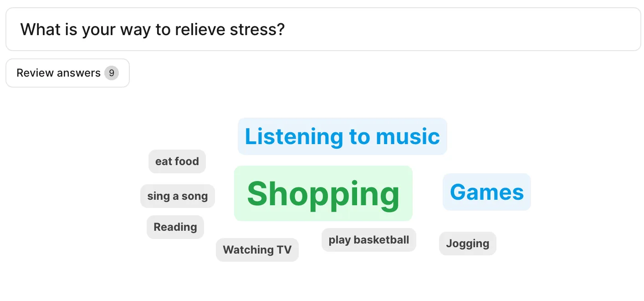Select the gray tag about eating
The image size is (644, 301).
(177, 161)
